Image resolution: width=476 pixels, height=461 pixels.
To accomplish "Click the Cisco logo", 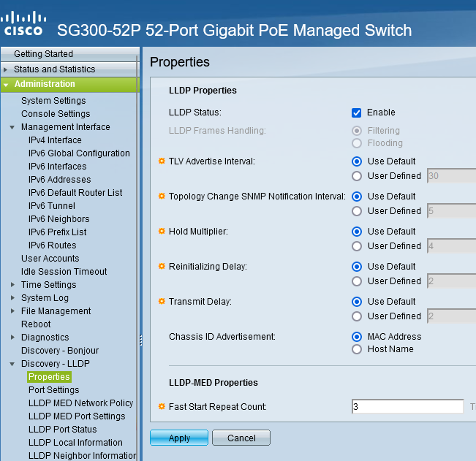I will tap(23, 23).
